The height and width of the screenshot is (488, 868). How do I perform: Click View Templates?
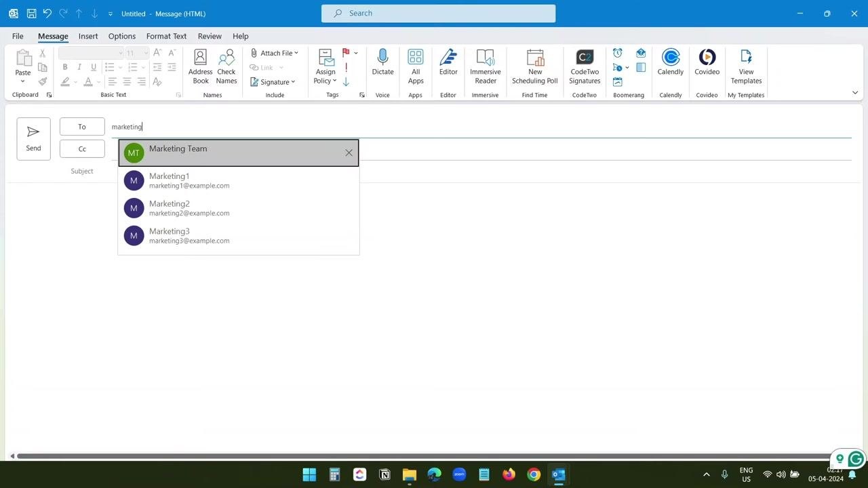coord(746,66)
